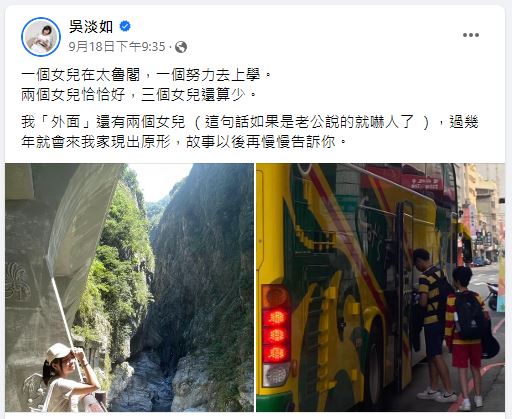Click the globe public-audience icon
Screen dimensions: 512x419
click(x=181, y=47)
